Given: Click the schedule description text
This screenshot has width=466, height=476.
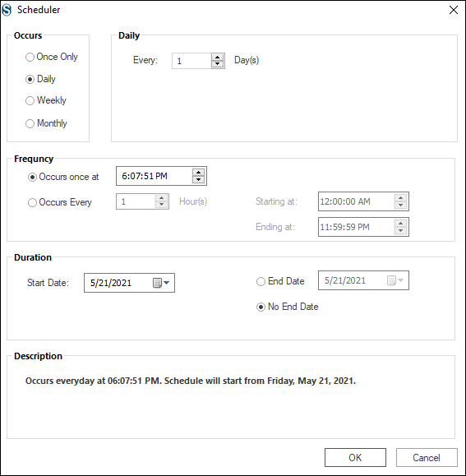Looking at the screenshot, I should pyautogui.click(x=191, y=381).
